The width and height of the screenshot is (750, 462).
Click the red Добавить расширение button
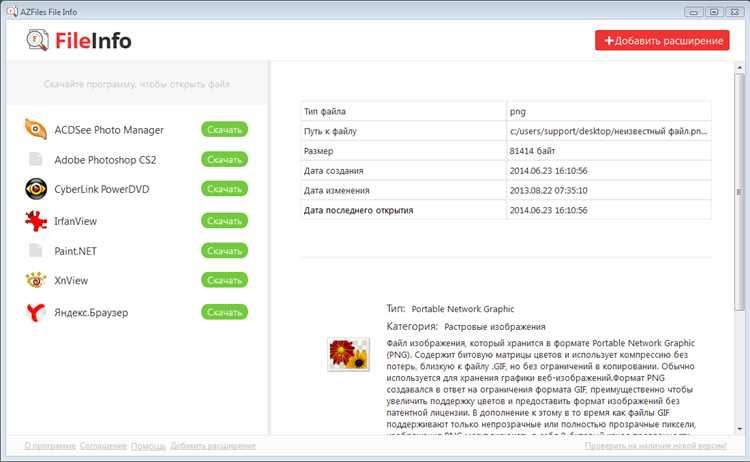tap(662, 41)
